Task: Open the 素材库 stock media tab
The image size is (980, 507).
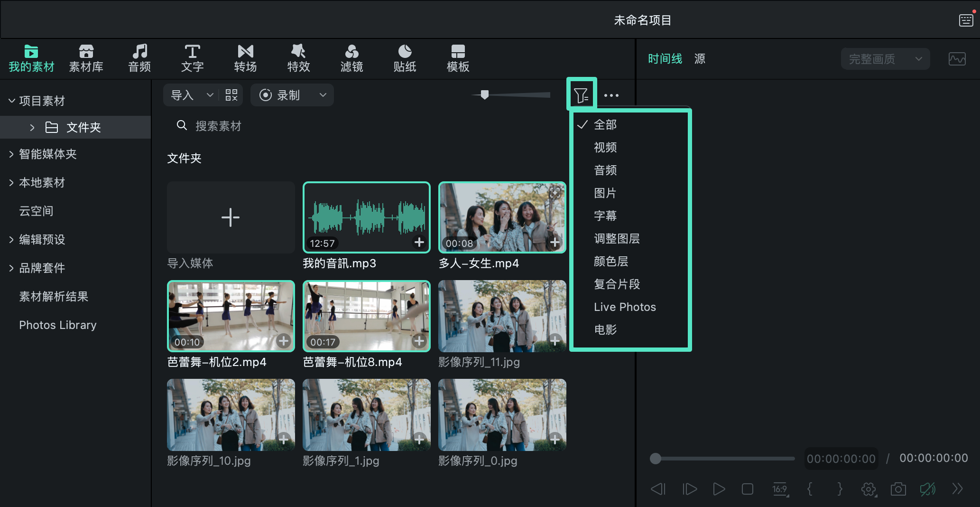Action: 86,58
